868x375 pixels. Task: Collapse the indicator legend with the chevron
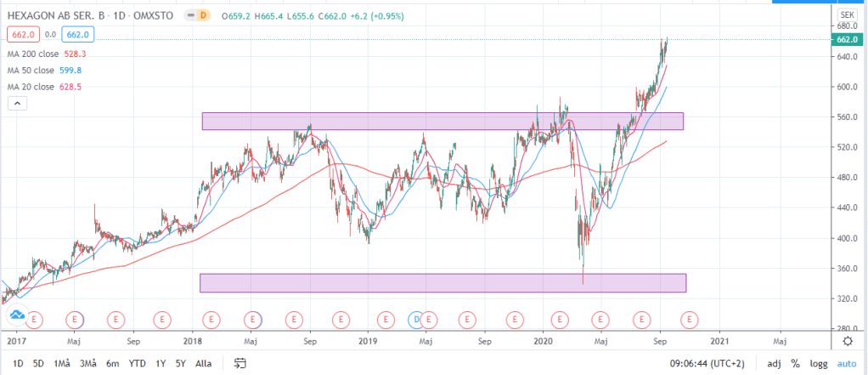tap(19, 103)
